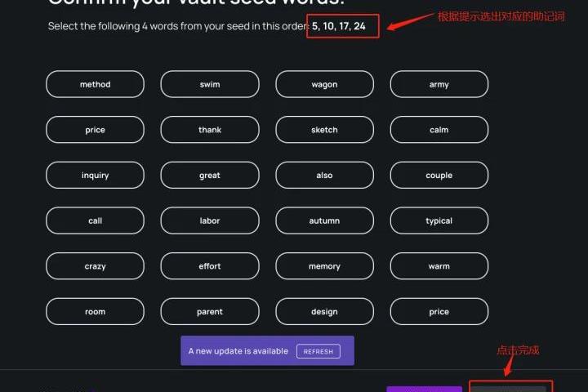
Task: Select the word 'labor'
Action: [210, 220]
